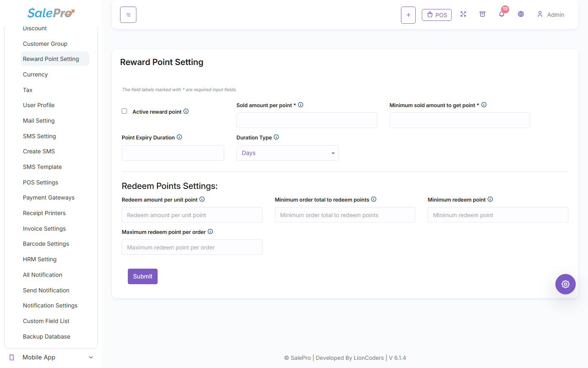Show info for Redeem amount per unit point

[202, 200]
